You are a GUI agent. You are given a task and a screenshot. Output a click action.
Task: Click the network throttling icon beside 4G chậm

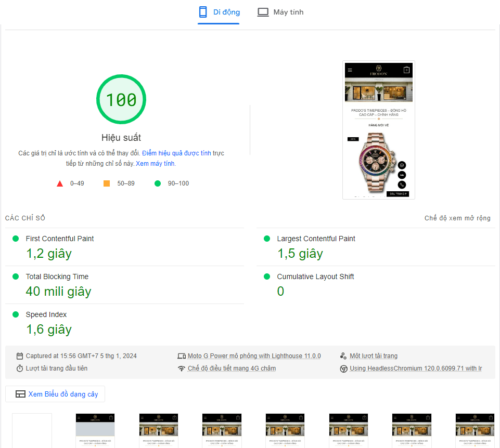tap(182, 368)
